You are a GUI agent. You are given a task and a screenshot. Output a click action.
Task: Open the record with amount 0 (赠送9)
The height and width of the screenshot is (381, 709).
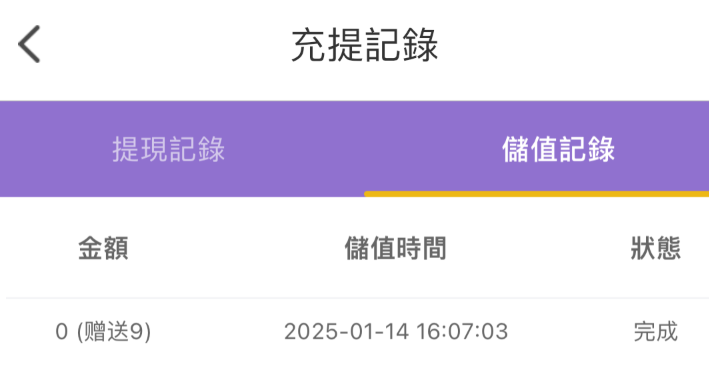(357, 331)
